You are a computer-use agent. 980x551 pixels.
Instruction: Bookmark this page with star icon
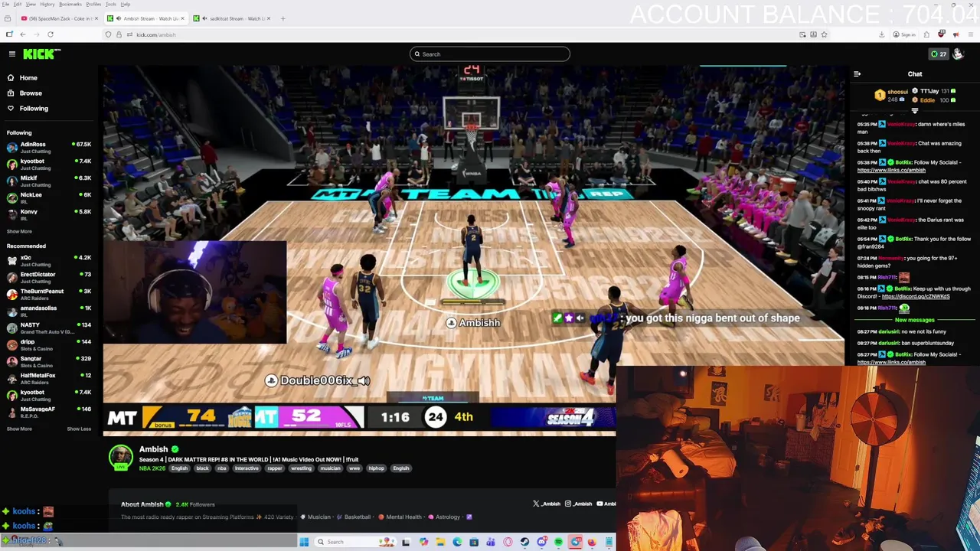824,34
